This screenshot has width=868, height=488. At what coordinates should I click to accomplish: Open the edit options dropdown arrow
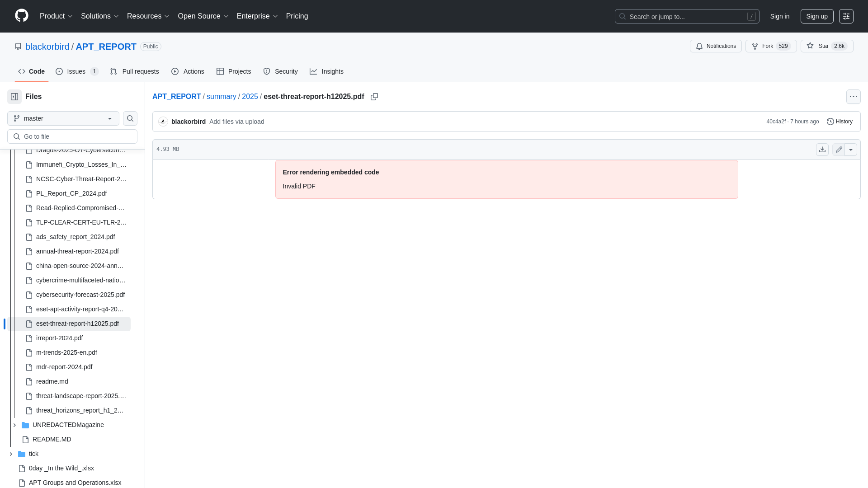(851, 150)
